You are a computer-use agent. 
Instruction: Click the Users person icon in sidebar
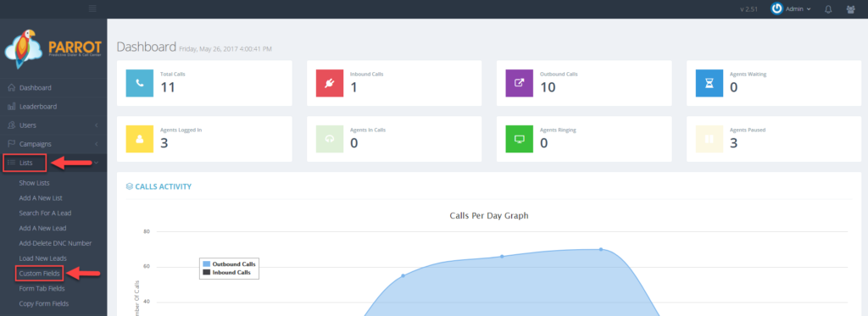point(12,125)
